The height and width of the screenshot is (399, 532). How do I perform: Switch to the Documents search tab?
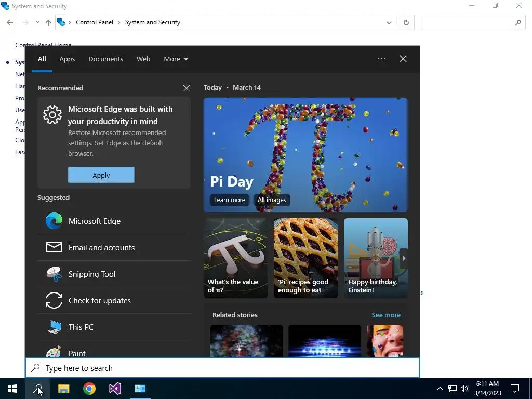(x=105, y=59)
